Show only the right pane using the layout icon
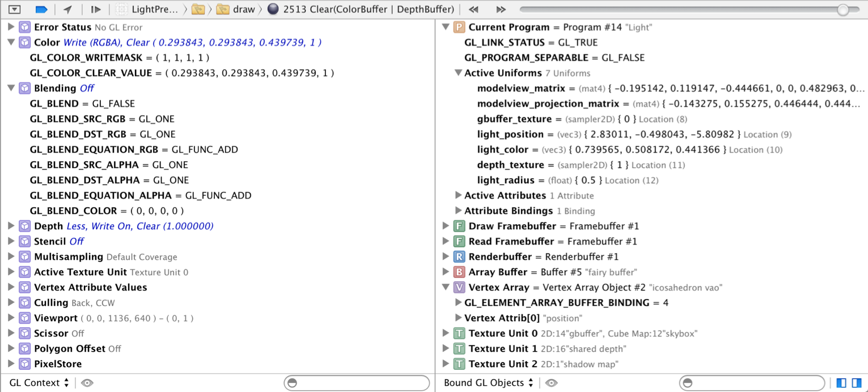 click(857, 383)
